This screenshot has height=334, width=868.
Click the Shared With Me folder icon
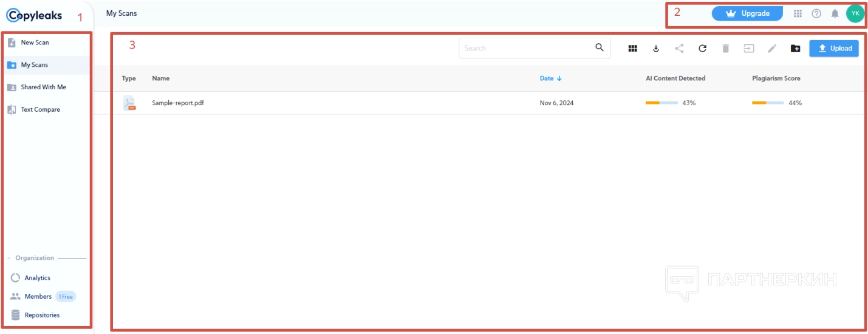tap(12, 87)
